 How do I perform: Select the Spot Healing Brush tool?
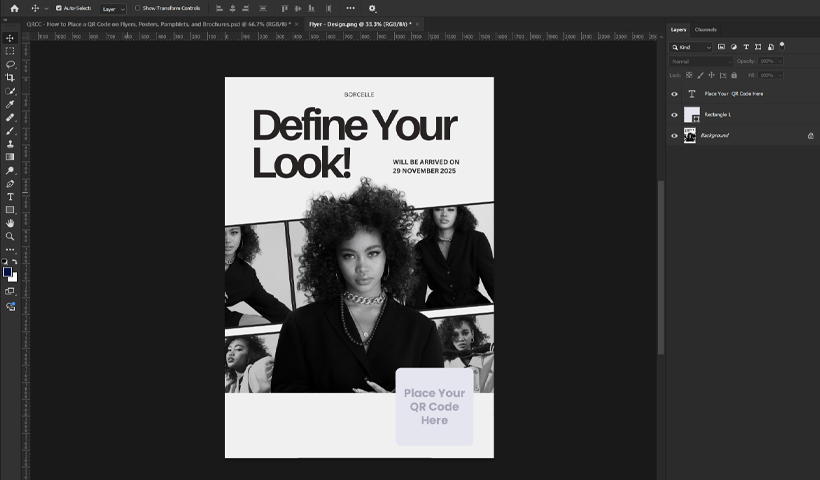point(10,118)
